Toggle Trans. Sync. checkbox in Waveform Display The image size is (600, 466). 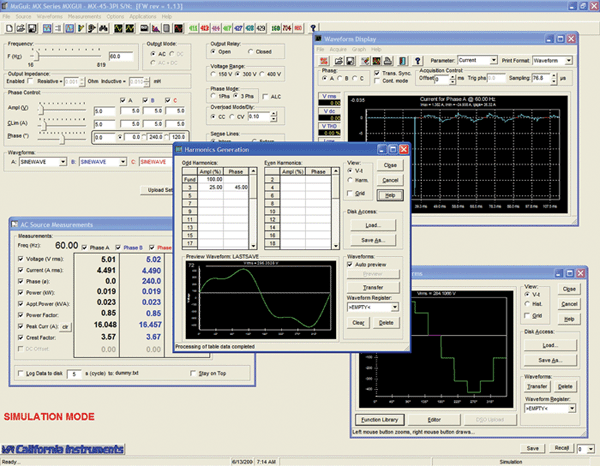pyautogui.click(x=377, y=73)
